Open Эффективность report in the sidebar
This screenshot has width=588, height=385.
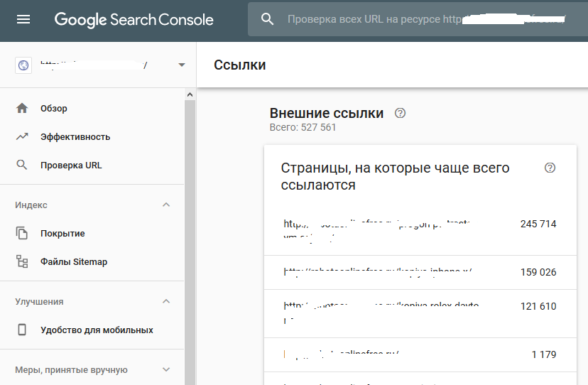click(75, 137)
